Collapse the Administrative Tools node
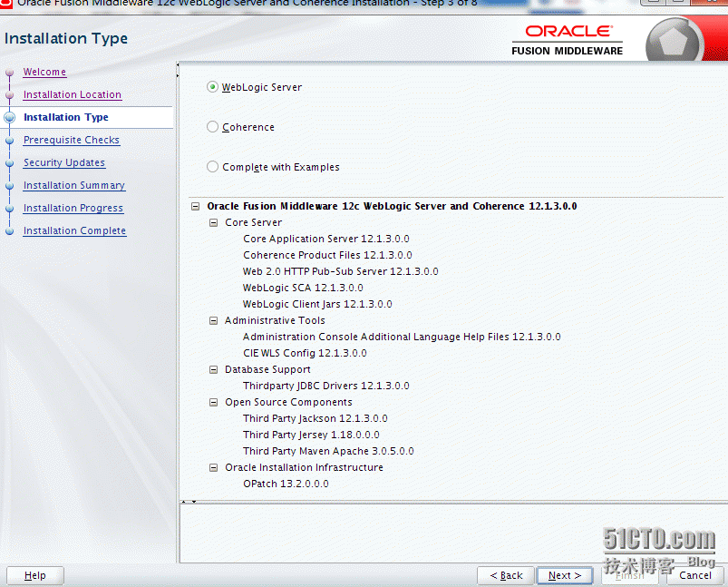The width and height of the screenshot is (728, 587). pyautogui.click(x=214, y=320)
